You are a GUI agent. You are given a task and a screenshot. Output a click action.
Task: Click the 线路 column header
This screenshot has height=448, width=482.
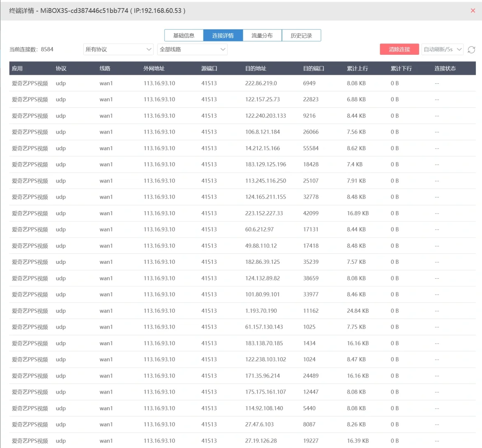(105, 68)
